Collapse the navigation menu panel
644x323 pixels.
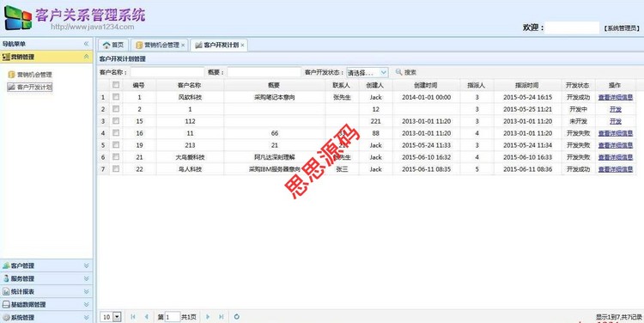coord(86,44)
